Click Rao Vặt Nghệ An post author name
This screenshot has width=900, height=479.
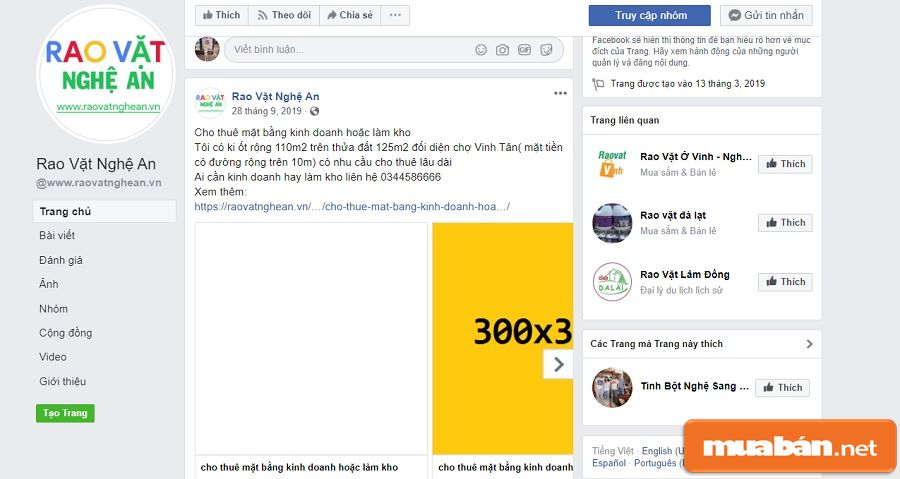click(276, 96)
